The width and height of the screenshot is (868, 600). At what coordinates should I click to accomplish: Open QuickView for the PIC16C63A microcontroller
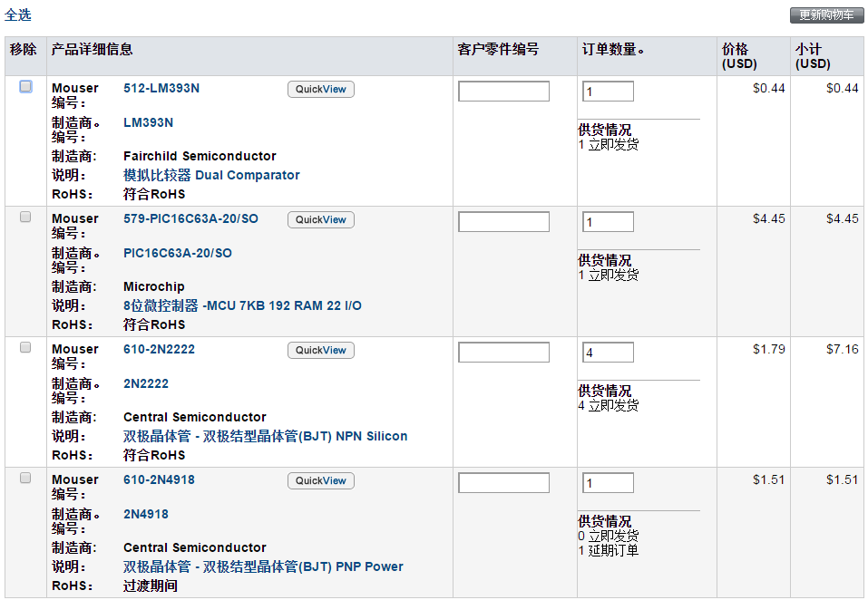[x=320, y=219]
